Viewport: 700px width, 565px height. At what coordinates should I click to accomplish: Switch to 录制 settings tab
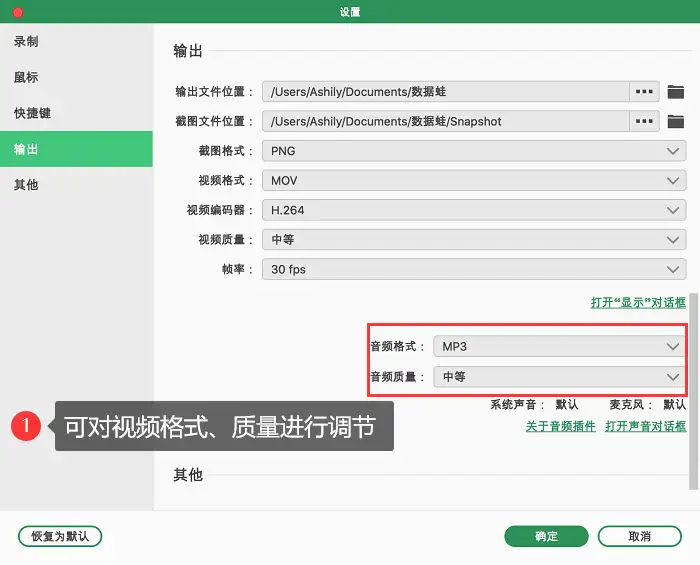[x=76, y=42]
